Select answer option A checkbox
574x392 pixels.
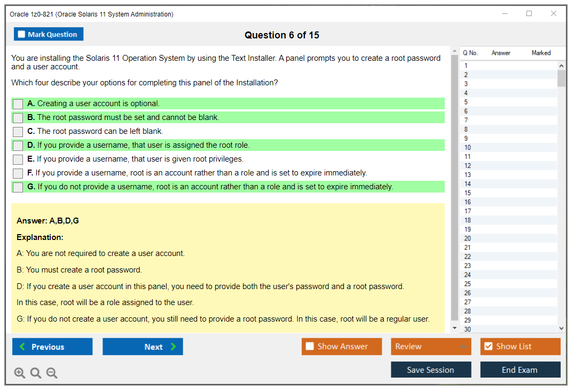18,104
